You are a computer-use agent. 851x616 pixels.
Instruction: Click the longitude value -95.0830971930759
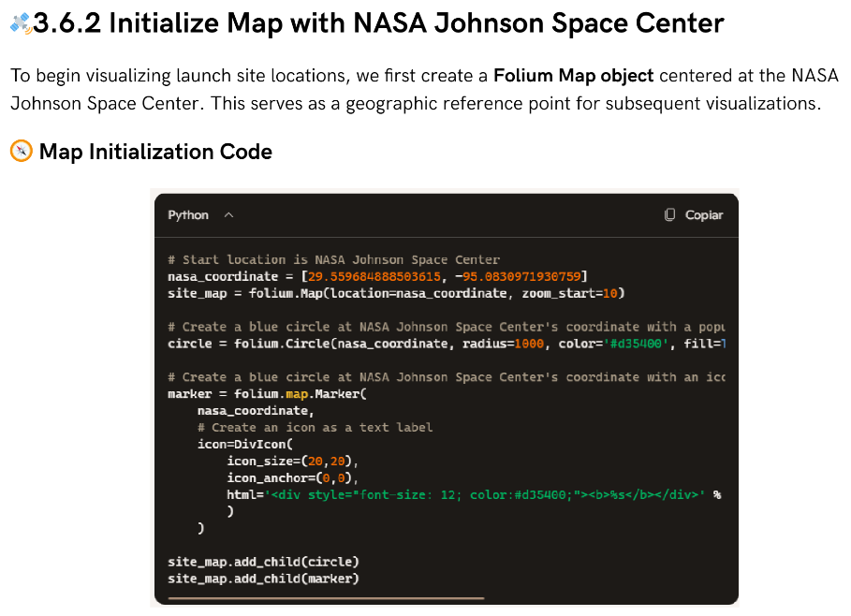(x=519, y=276)
